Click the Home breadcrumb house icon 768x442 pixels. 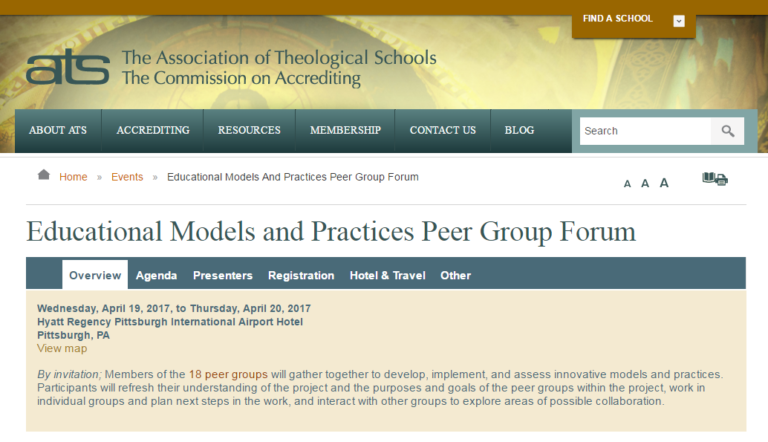[44, 175]
